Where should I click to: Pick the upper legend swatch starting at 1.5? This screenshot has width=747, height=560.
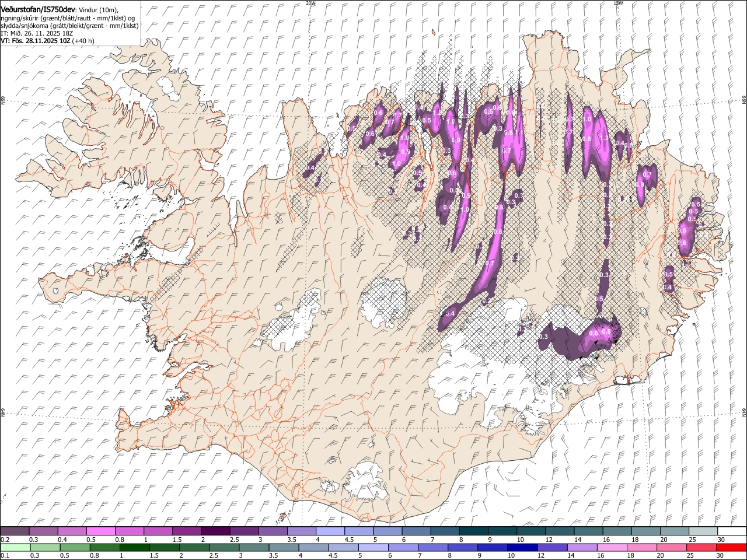187,531
